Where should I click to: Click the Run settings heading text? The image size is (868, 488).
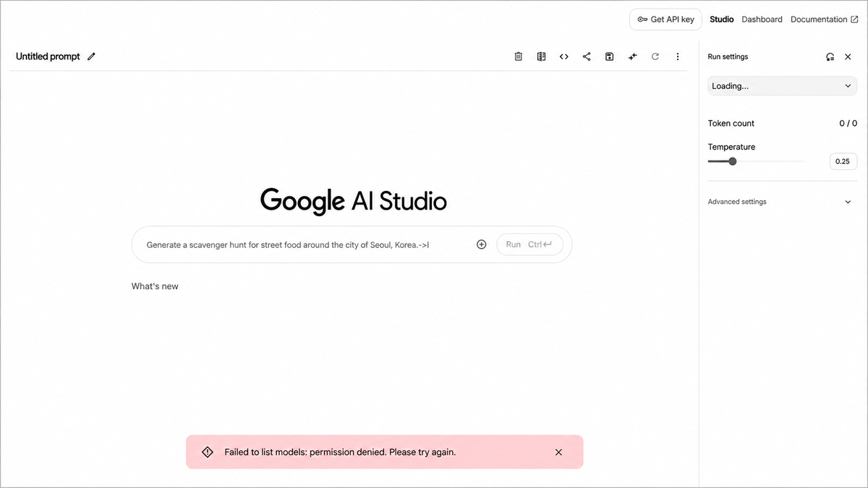[x=728, y=56]
